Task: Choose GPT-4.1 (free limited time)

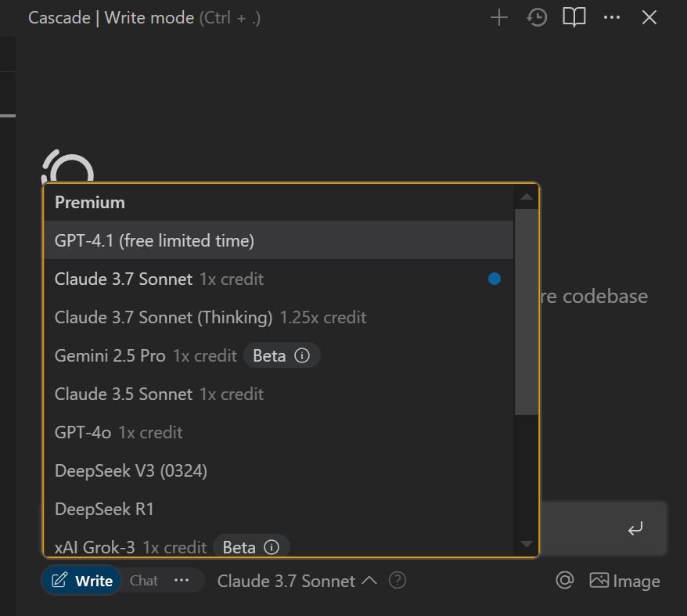Action: pyautogui.click(x=154, y=240)
